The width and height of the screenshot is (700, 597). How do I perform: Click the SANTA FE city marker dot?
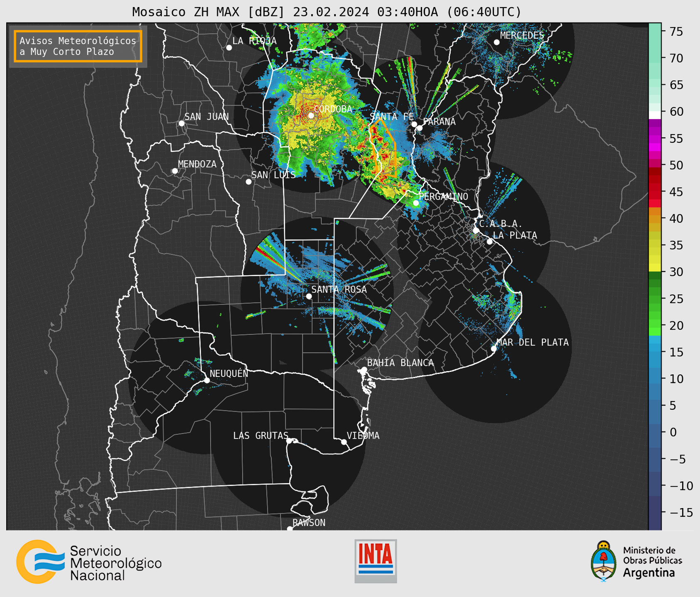(x=414, y=124)
